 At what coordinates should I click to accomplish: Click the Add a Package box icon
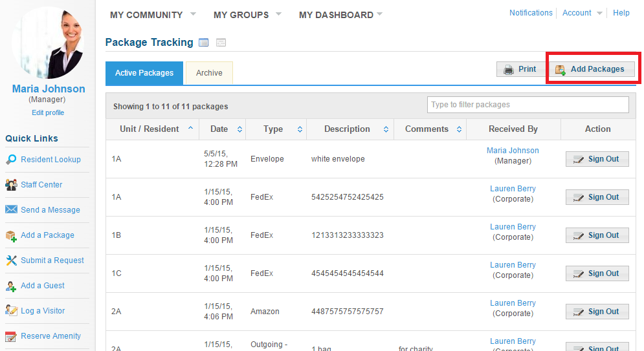pos(11,236)
